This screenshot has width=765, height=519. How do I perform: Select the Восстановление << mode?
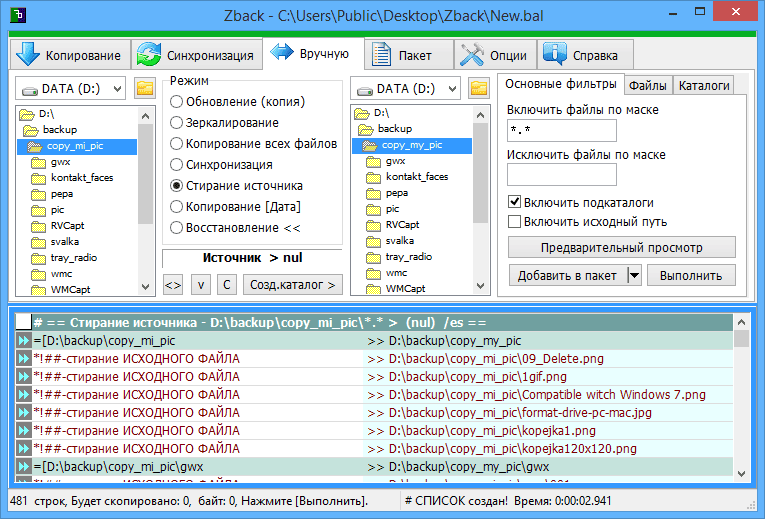click(235, 227)
